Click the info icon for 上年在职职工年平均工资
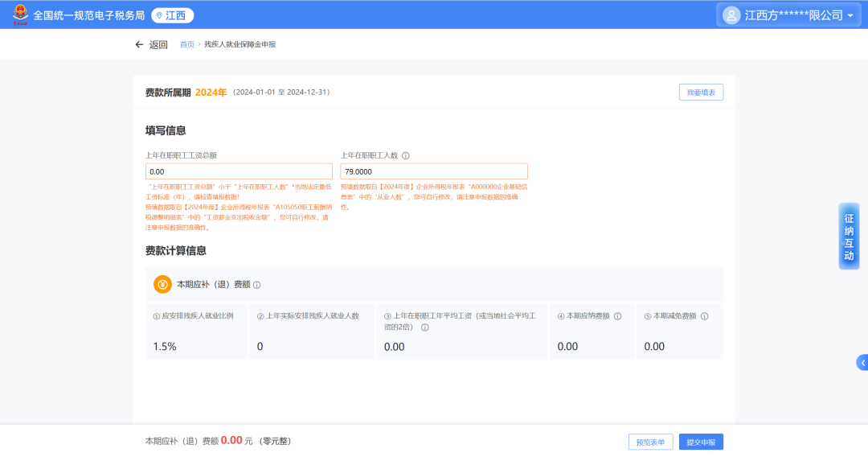Viewport: 868px width, 457px height. point(425,327)
